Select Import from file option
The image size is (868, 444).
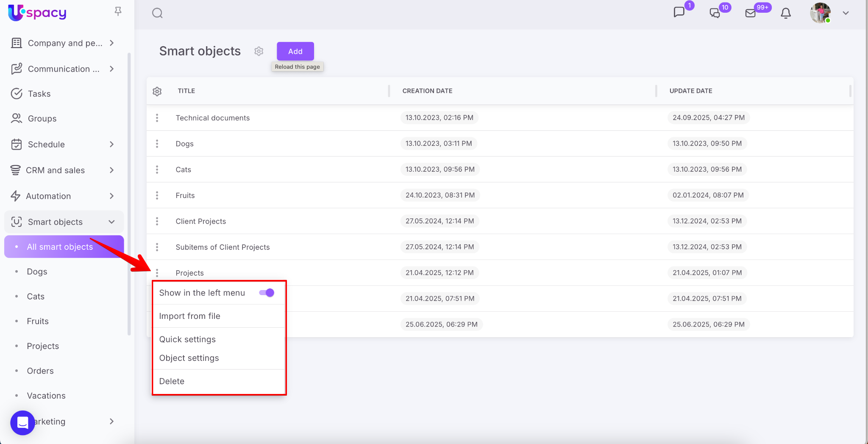pyautogui.click(x=190, y=316)
